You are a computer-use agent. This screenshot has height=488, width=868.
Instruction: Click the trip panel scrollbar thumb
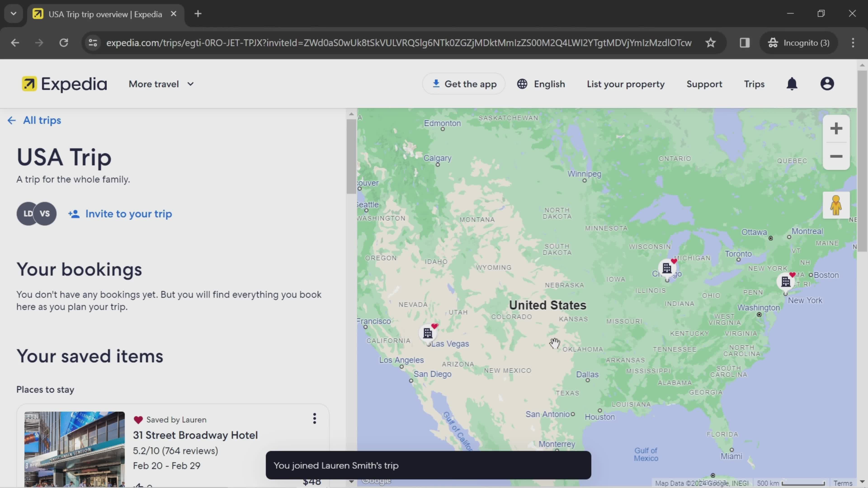pos(351,157)
